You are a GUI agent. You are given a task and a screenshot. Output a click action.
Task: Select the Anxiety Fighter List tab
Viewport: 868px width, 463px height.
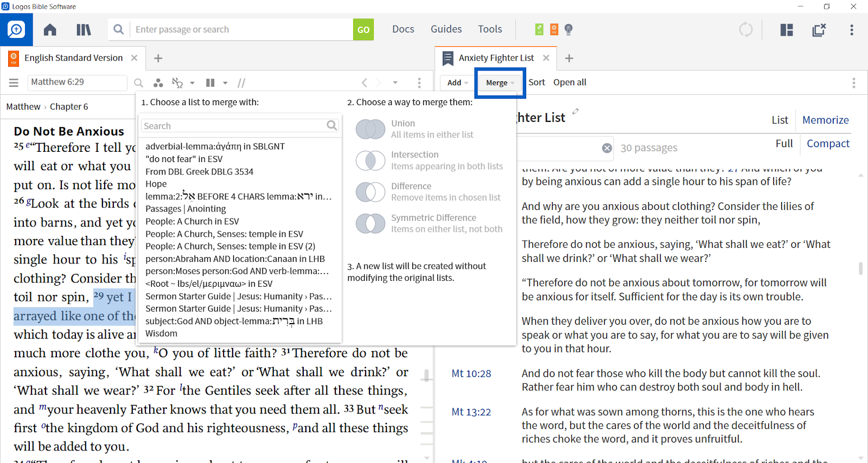496,58
